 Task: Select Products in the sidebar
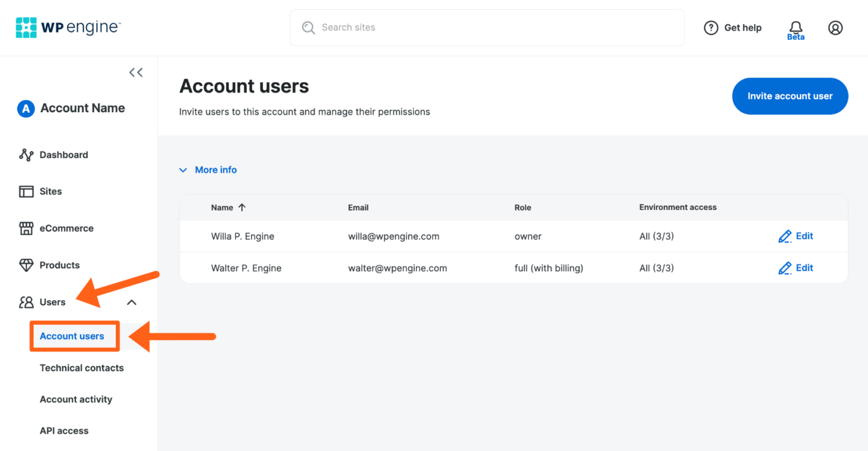(60, 265)
